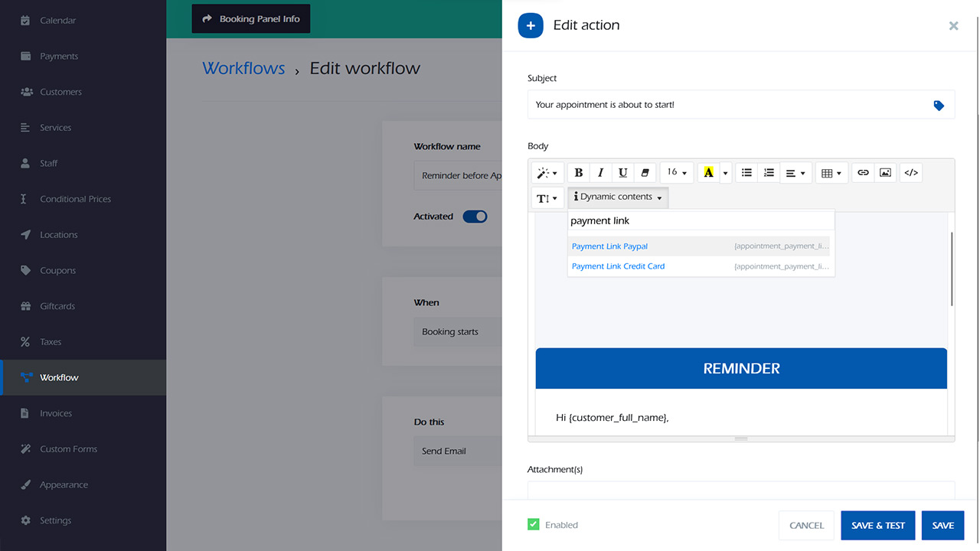Follow the Workflows breadcrumb link

coord(243,68)
